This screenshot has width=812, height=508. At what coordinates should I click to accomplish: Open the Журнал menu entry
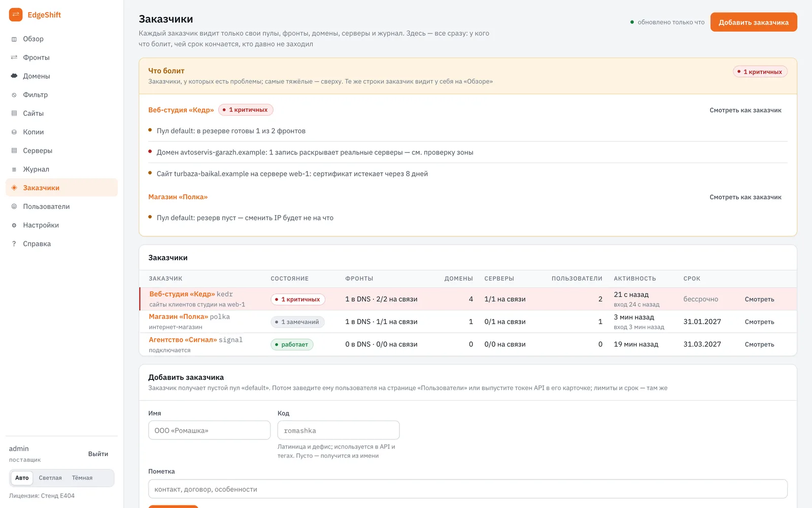pos(61,169)
